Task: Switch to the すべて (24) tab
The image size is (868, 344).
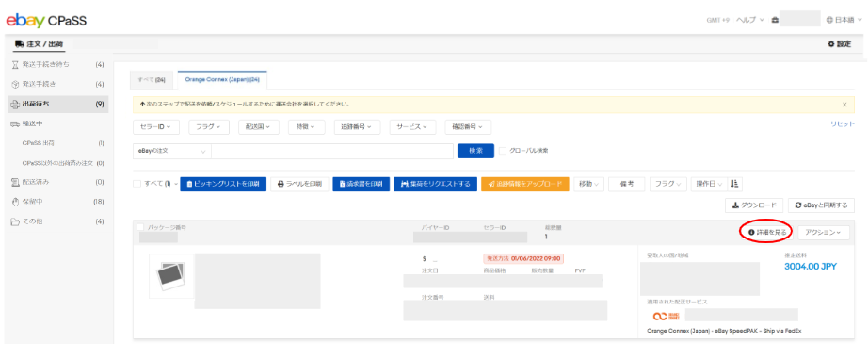Action: (x=152, y=80)
